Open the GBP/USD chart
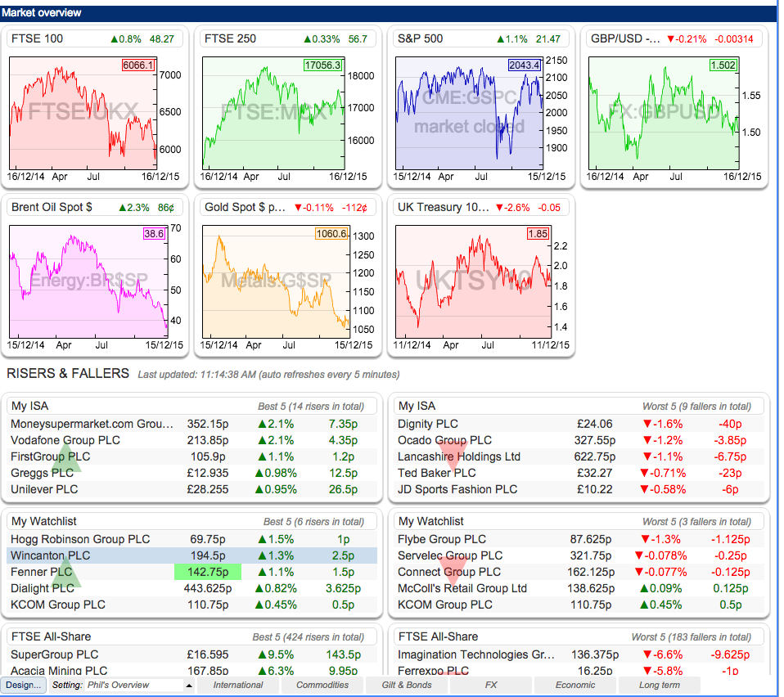 tap(664, 113)
